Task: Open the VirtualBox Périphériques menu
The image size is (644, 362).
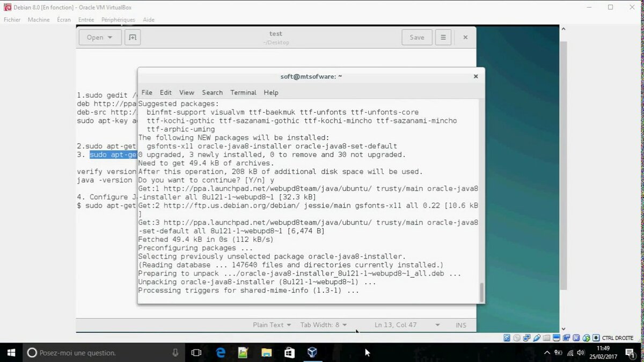Action: 119,20
